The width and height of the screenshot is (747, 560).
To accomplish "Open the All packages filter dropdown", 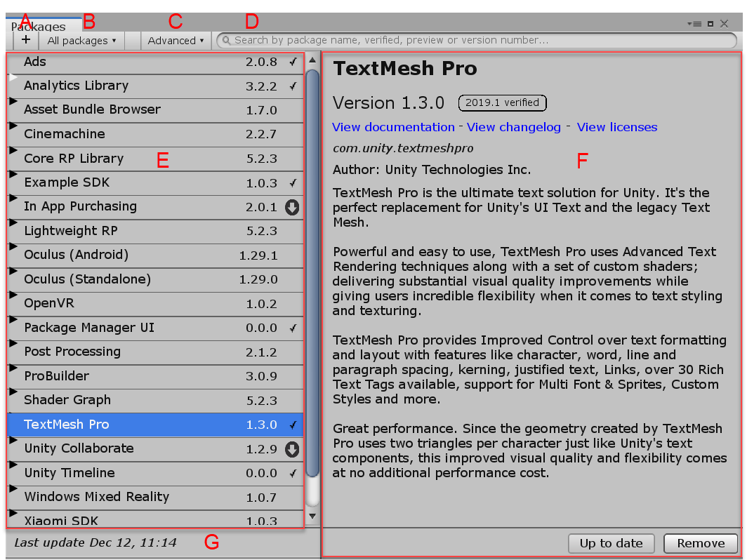I will pyautogui.click(x=81, y=41).
